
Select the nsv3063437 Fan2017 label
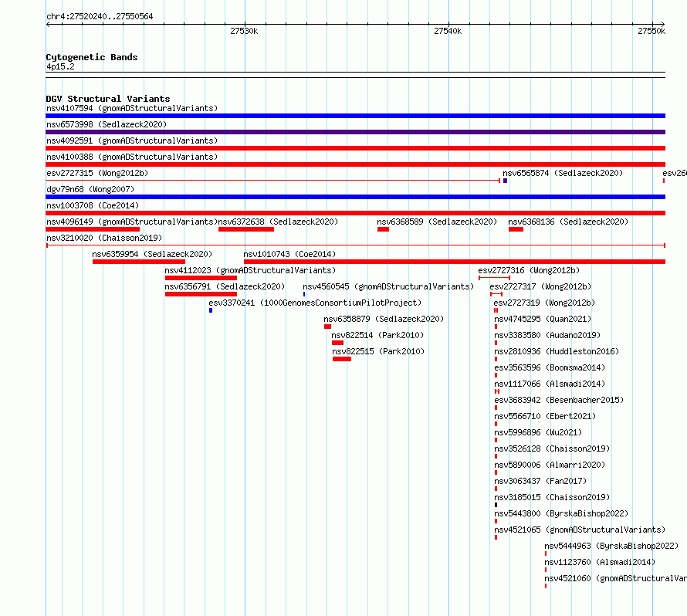[x=540, y=481]
